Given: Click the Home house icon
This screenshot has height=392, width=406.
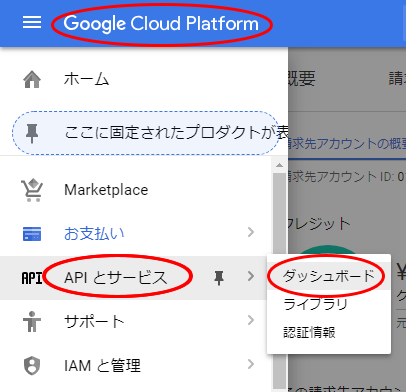Looking at the screenshot, I should pos(32,80).
